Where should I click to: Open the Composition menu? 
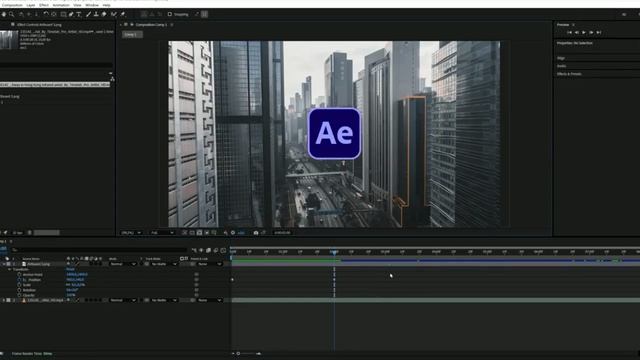[x=12, y=5]
